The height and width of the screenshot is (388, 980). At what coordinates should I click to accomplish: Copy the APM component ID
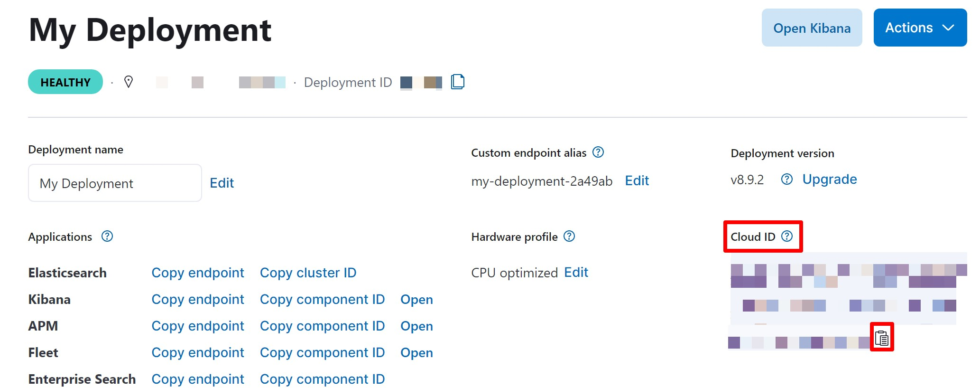point(322,326)
